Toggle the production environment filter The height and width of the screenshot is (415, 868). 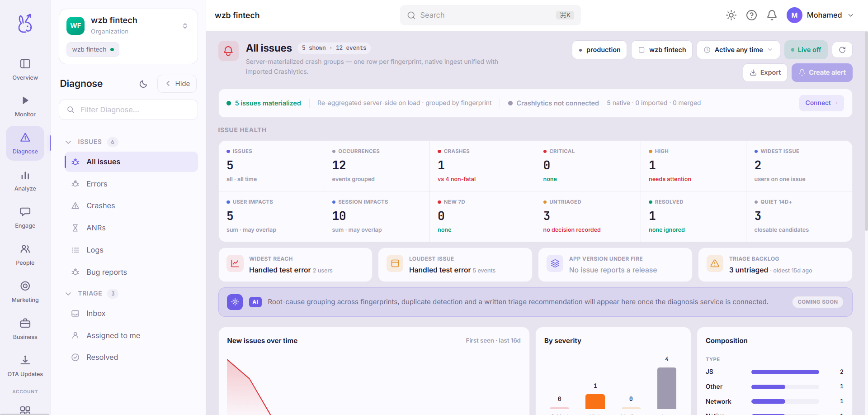(x=599, y=50)
